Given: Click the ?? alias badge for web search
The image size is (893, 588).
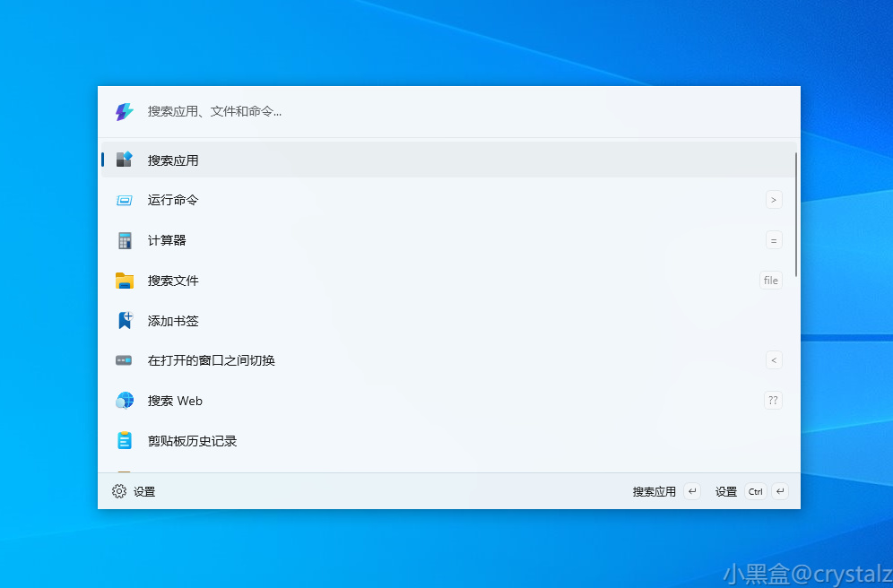Looking at the screenshot, I should (x=773, y=400).
